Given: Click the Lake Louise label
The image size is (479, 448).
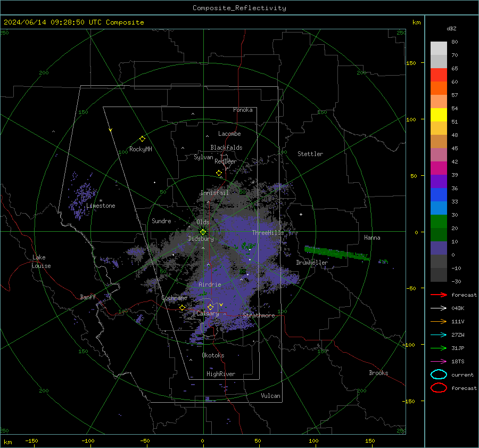Looking at the screenshot, I should [41, 262].
